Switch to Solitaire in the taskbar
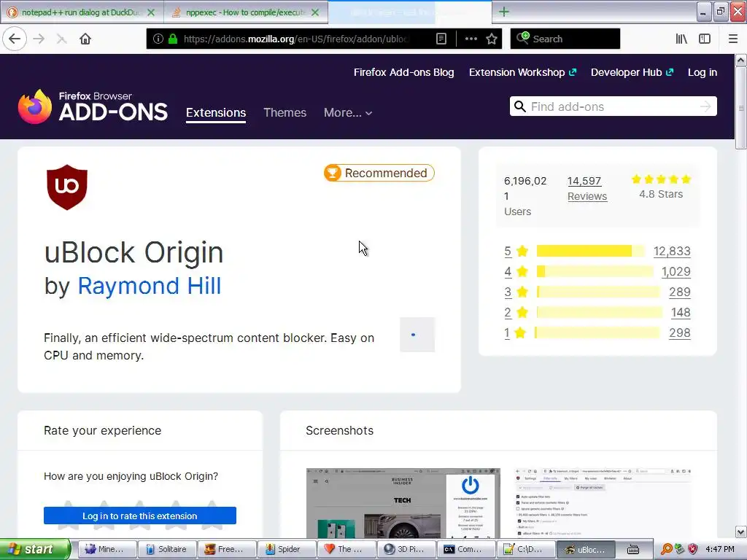The width and height of the screenshot is (747, 560). pos(167,549)
